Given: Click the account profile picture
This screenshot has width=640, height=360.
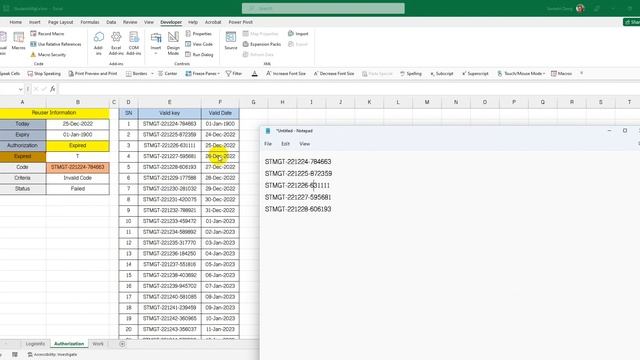Looking at the screenshot, I should [x=580, y=8].
